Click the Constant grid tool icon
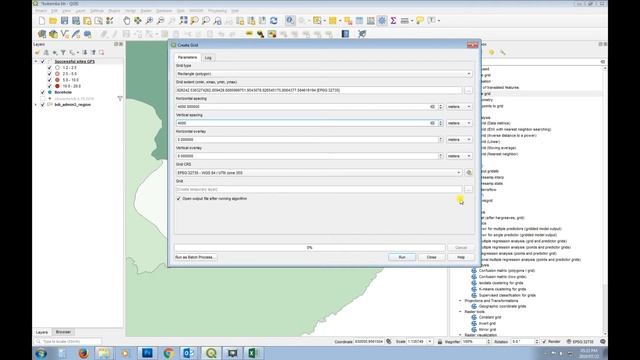The image size is (640, 360). click(474, 317)
